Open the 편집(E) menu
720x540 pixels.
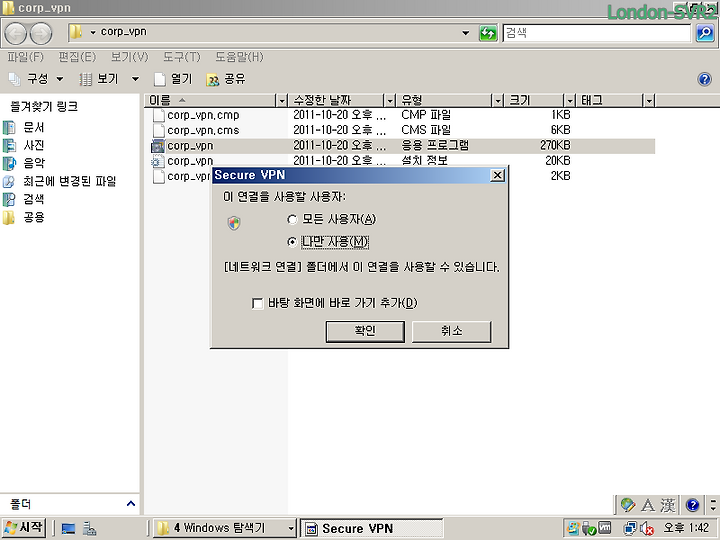tap(77, 57)
